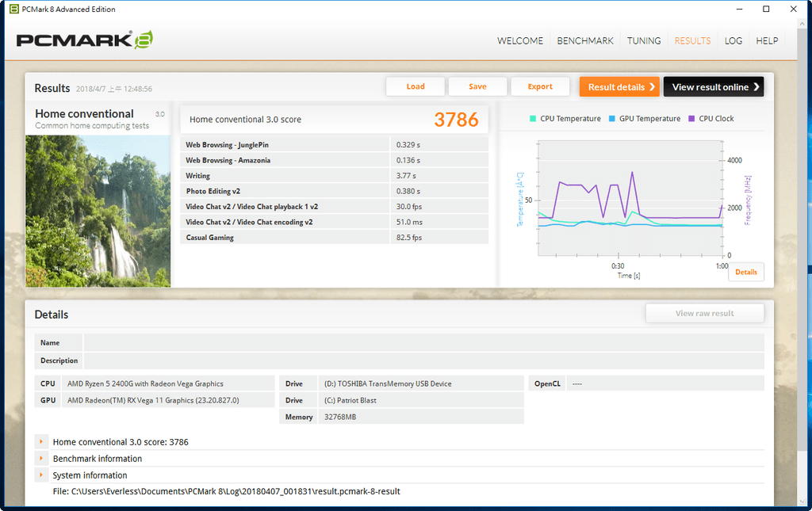Switch to the BENCHMARK tab
Viewport: 812px width, 511px height.
(x=585, y=41)
